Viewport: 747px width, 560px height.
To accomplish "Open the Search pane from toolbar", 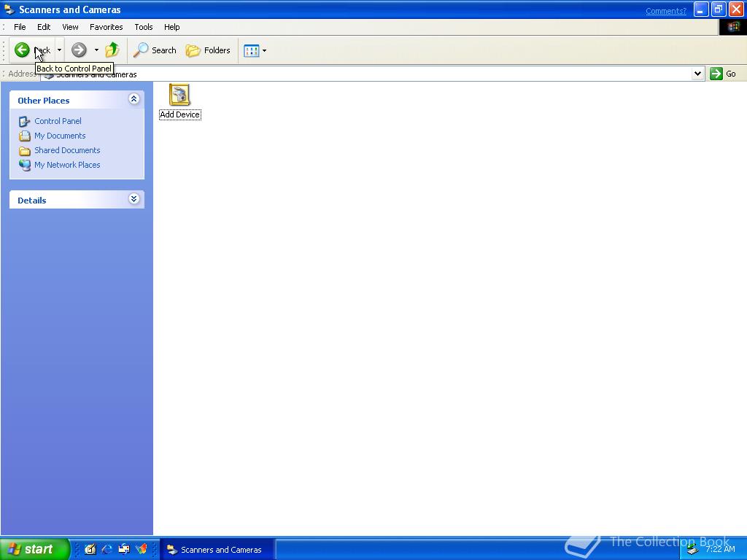I will pyautogui.click(x=155, y=50).
